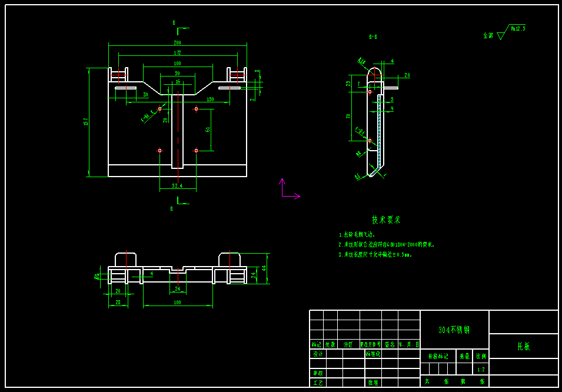Select the '61' hole spacing dimension
This screenshot has height=392, width=562.
tap(208, 129)
